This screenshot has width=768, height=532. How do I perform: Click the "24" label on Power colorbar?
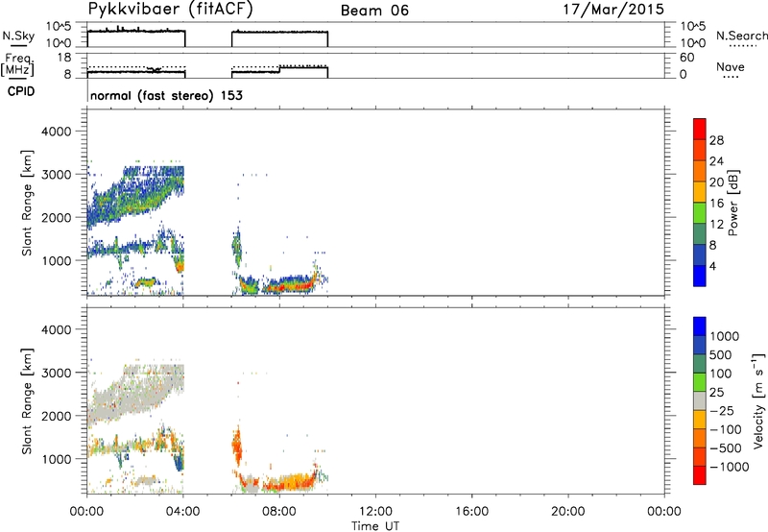point(716,161)
